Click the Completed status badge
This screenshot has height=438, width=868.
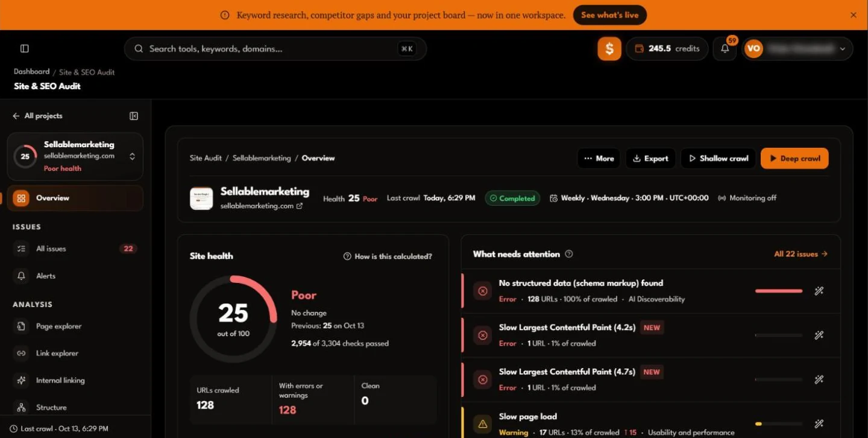point(512,198)
